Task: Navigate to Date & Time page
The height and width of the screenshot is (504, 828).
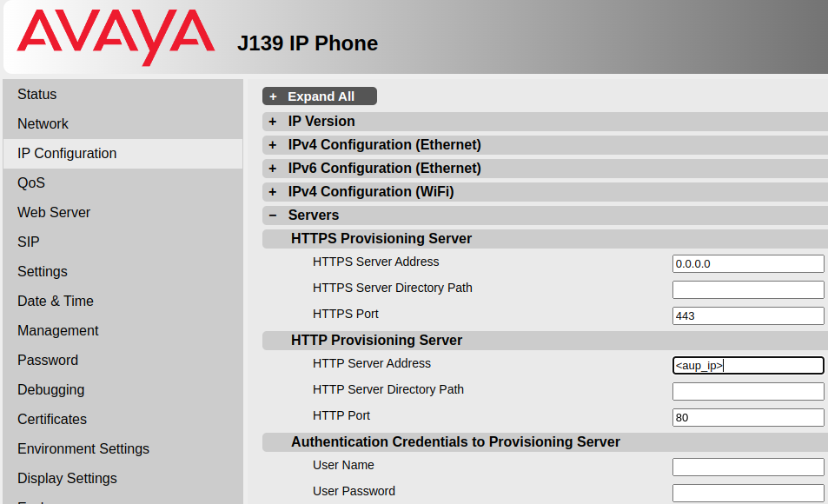Action: [56, 302]
